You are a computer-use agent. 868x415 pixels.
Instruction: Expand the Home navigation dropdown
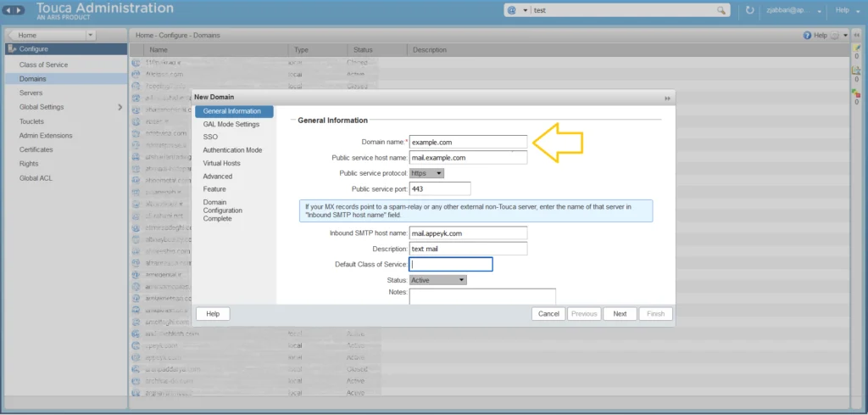91,35
